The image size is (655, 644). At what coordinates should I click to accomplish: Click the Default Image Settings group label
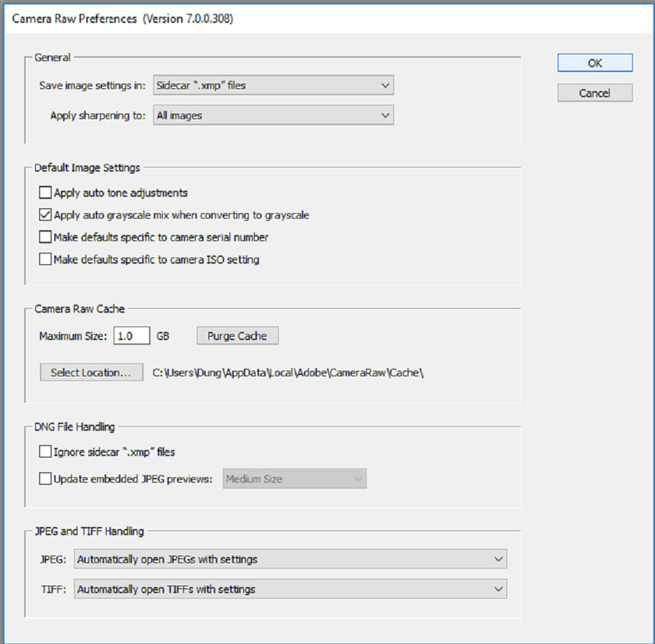tap(87, 168)
